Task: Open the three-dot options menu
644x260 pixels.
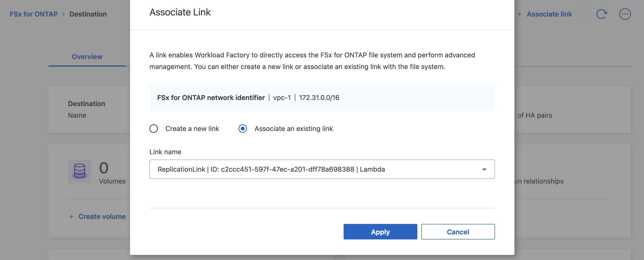Action: click(625, 14)
